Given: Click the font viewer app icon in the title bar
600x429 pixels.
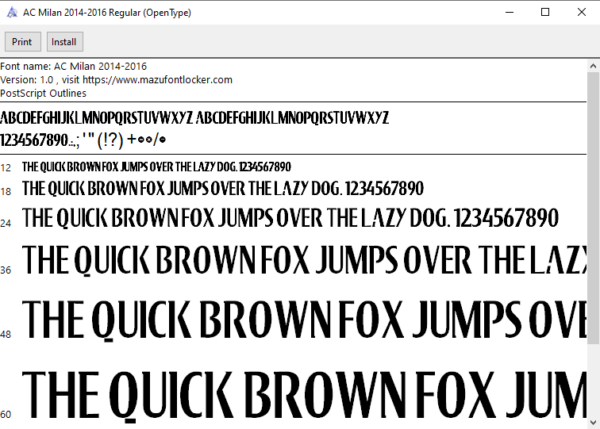Looking at the screenshot, I should click(x=12, y=12).
